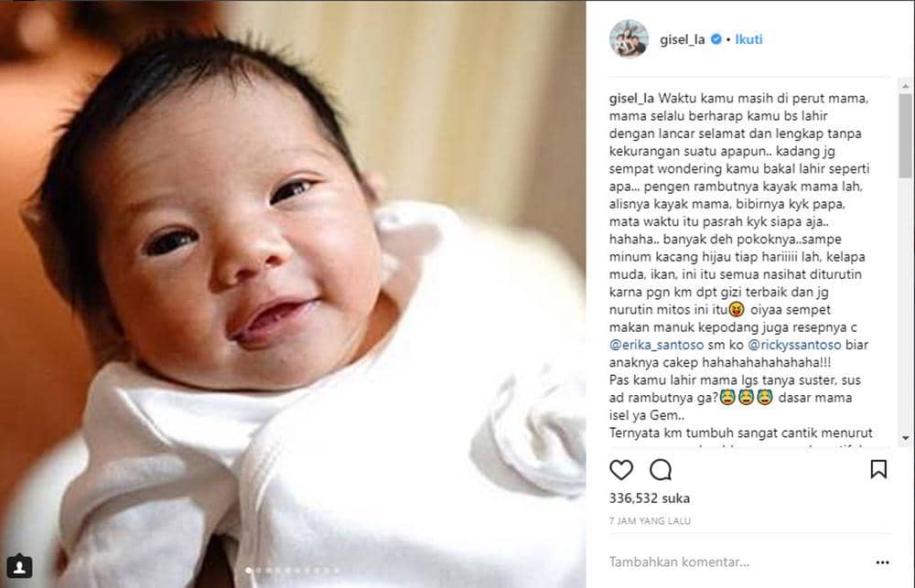Click the blue verified badge
The height and width of the screenshot is (588, 915).
pyautogui.click(x=716, y=39)
